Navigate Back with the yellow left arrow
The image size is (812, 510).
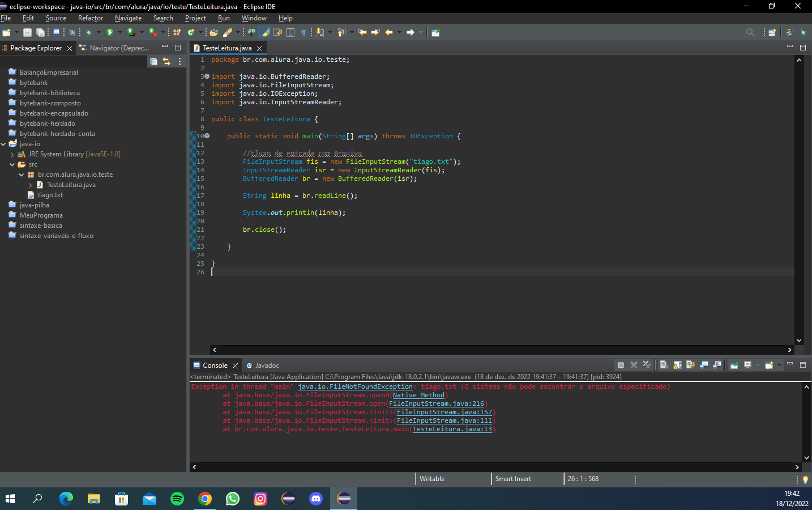click(388, 32)
